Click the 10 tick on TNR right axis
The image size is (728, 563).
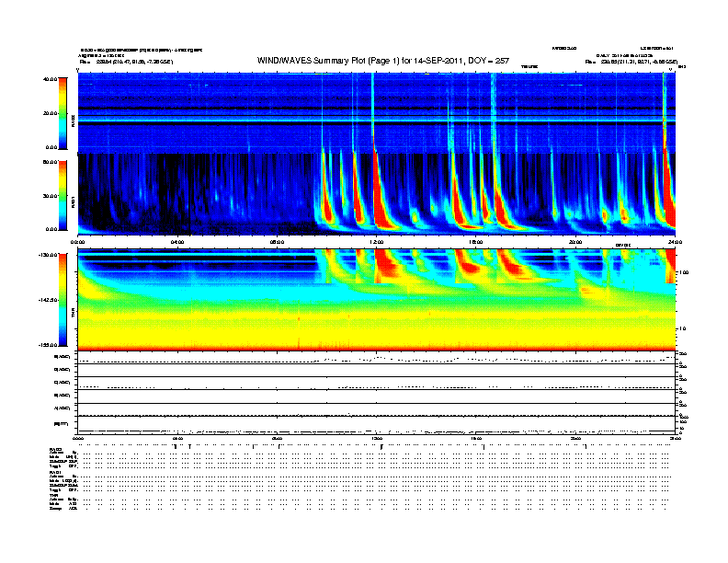[682, 329]
